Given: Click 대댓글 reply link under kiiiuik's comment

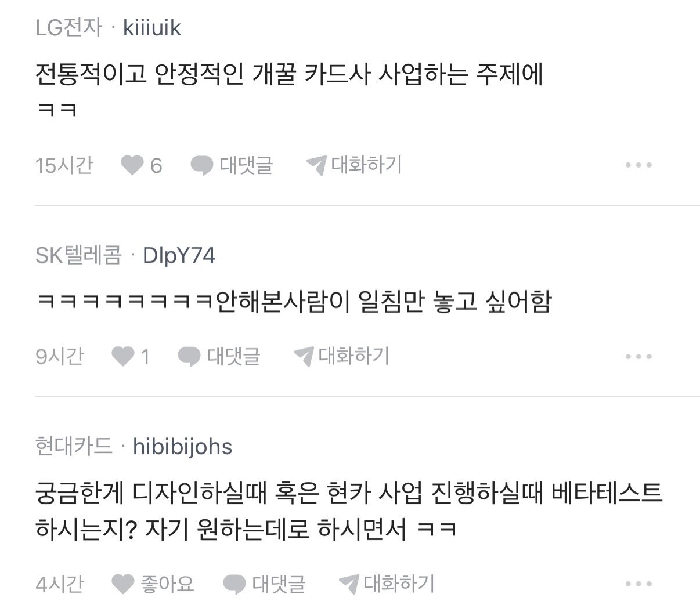Looking at the screenshot, I should (x=246, y=165).
